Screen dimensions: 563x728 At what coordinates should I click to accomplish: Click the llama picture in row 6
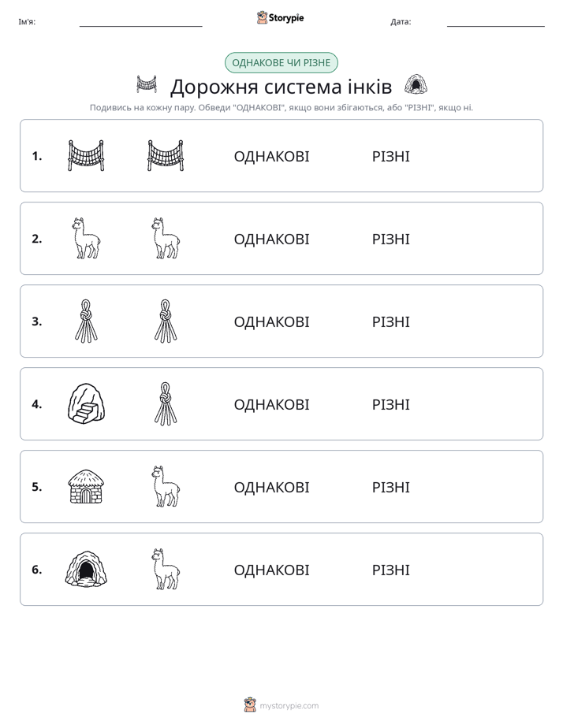coord(166,569)
